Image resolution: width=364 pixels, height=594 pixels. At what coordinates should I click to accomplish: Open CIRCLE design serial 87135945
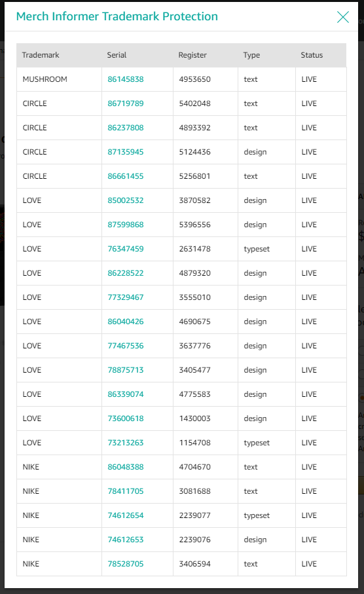pos(126,152)
